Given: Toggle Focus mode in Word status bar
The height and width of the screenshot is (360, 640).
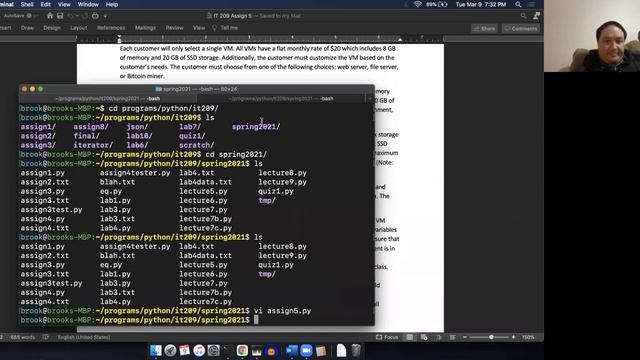Looking at the screenshot, I should pos(387,337).
